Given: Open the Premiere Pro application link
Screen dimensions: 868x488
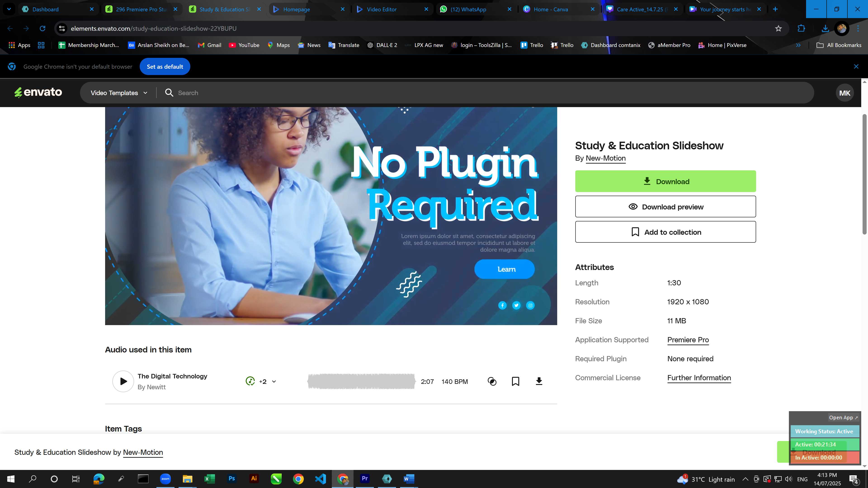Looking at the screenshot, I should click(x=688, y=340).
